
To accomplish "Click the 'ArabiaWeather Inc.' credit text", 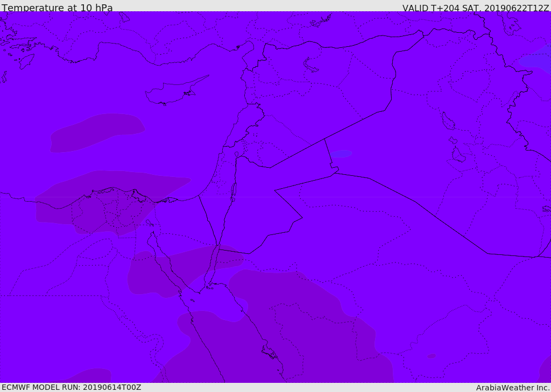I will (x=513, y=388).
